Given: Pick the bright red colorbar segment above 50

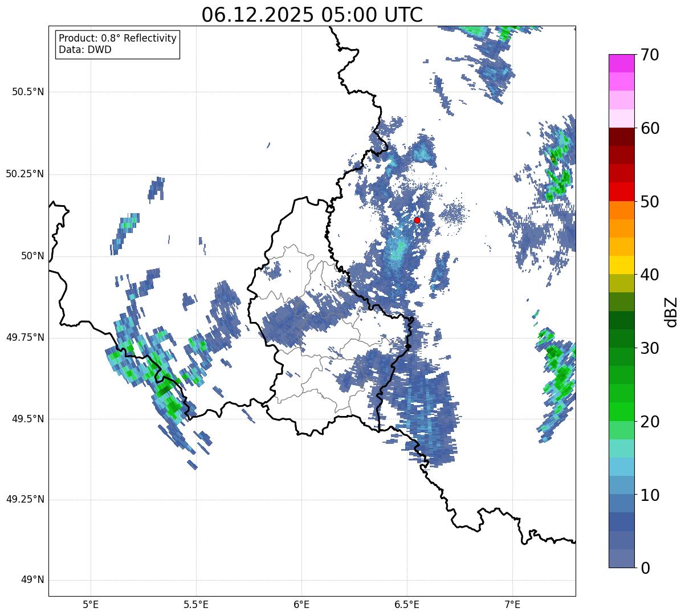Looking at the screenshot, I should 621,191.
